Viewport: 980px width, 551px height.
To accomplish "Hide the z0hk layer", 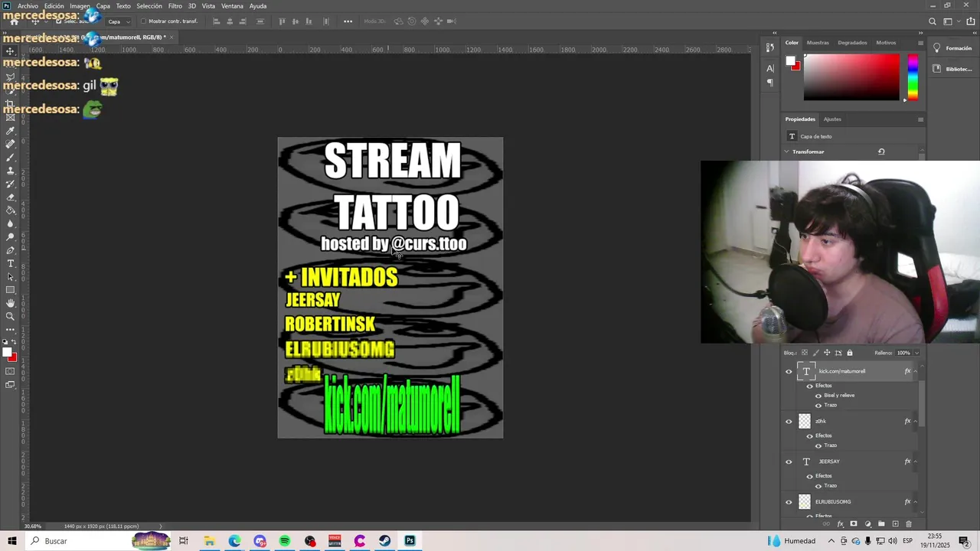I will tap(789, 421).
